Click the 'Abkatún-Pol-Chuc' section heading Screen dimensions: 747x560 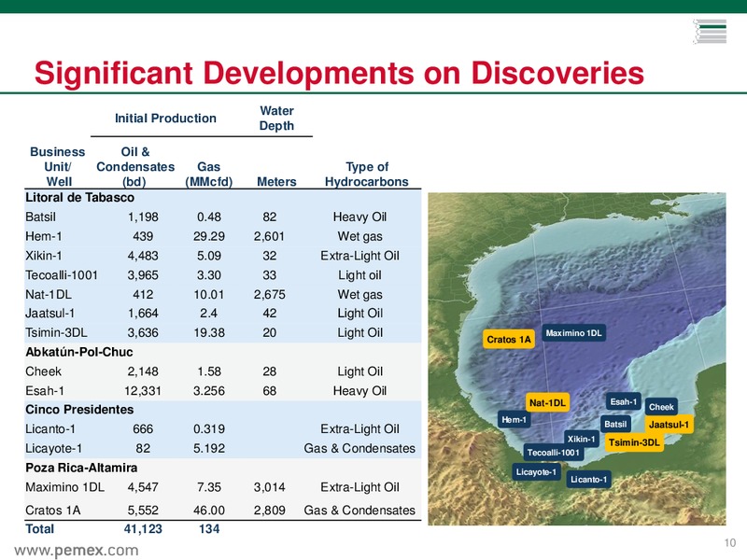tap(79, 352)
